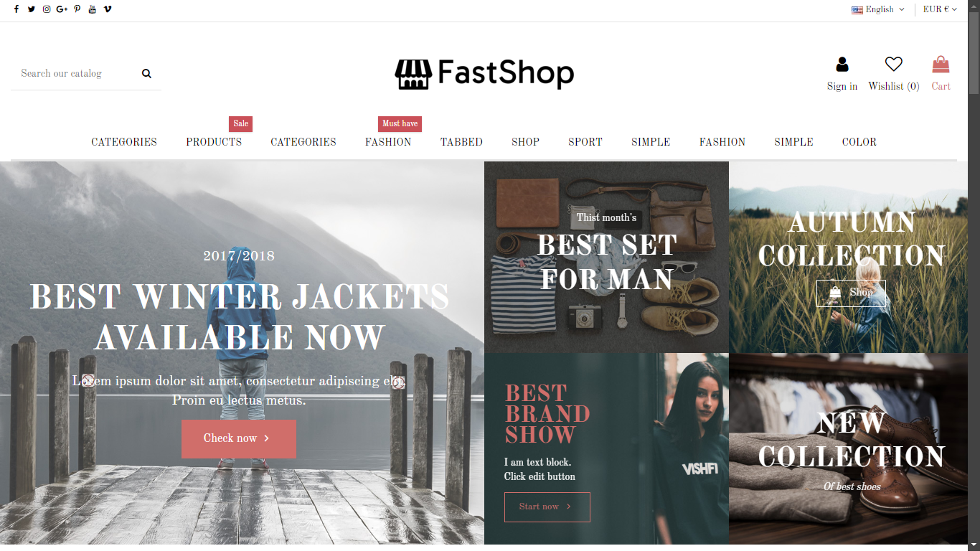Expand the English language dropdown
The image size is (980, 551).
click(x=878, y=9)
